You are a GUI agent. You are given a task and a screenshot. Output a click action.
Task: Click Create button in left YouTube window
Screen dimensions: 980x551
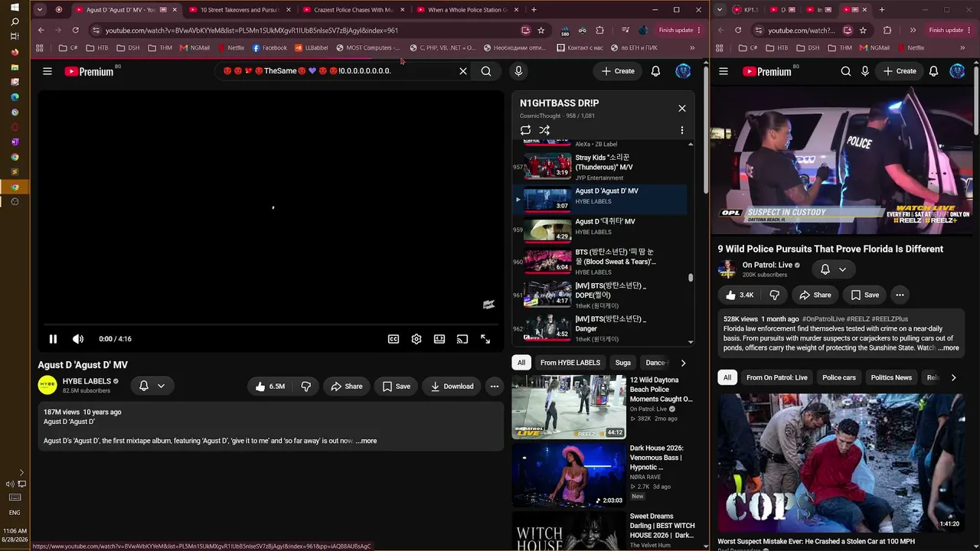tap(618, 71)
